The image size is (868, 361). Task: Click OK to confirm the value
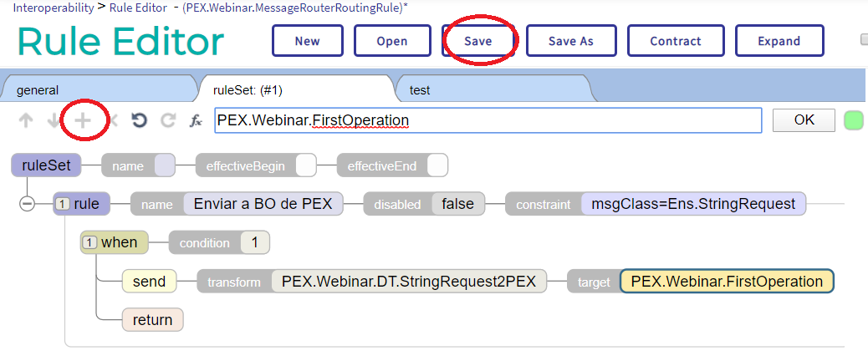click(x=803, y=119)
